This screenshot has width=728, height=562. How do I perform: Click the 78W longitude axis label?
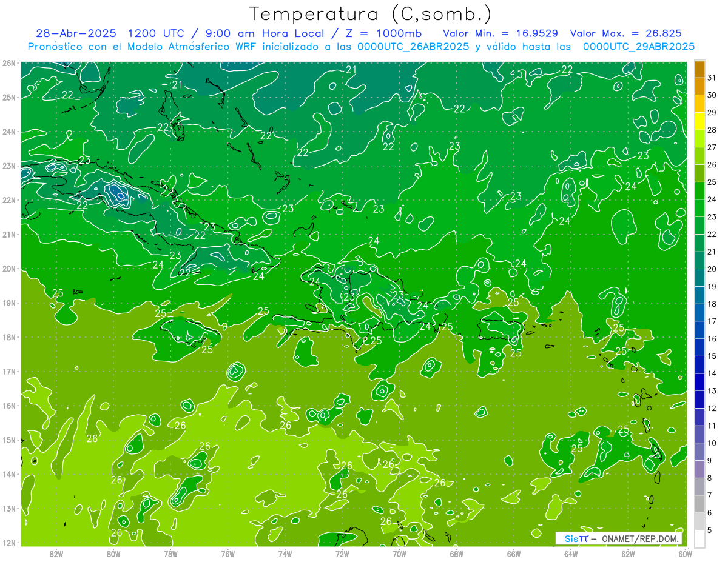pos(170,554)
